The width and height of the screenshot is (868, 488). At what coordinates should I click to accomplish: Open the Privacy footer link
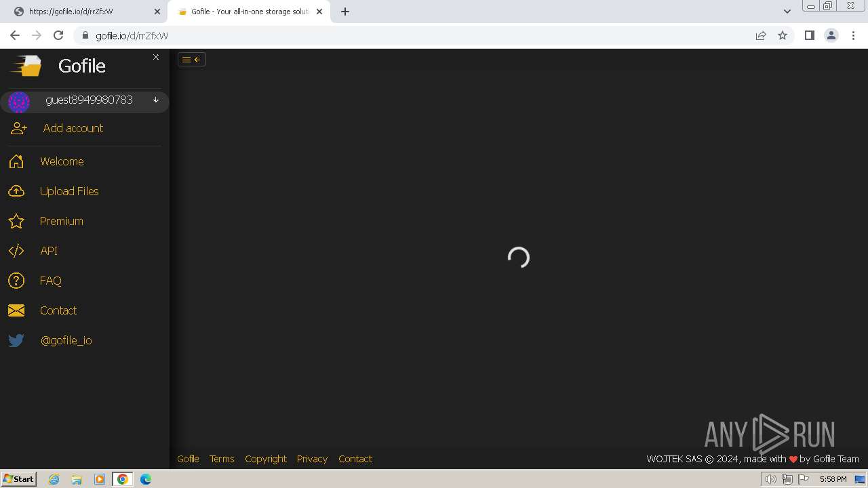312,459
